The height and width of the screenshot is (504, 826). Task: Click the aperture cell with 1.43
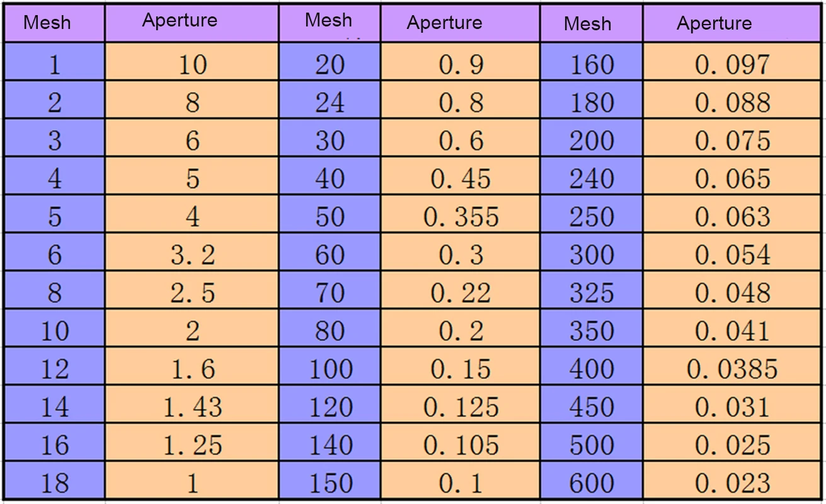[x=192, y=408]
